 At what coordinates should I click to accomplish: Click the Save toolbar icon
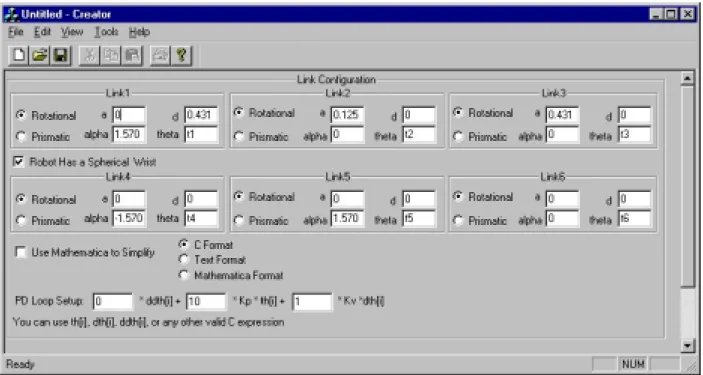pos(60,56)
